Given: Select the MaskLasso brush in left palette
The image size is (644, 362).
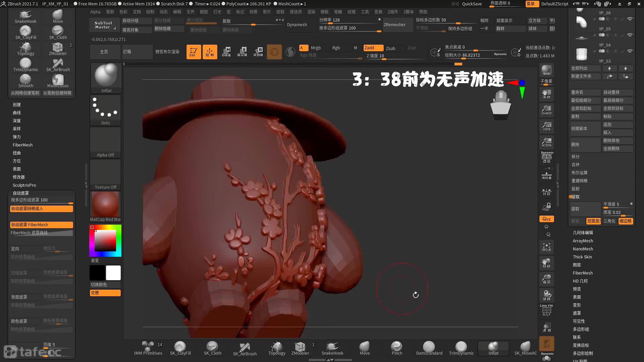Looking at the screenshot, I should coord(58,81).
